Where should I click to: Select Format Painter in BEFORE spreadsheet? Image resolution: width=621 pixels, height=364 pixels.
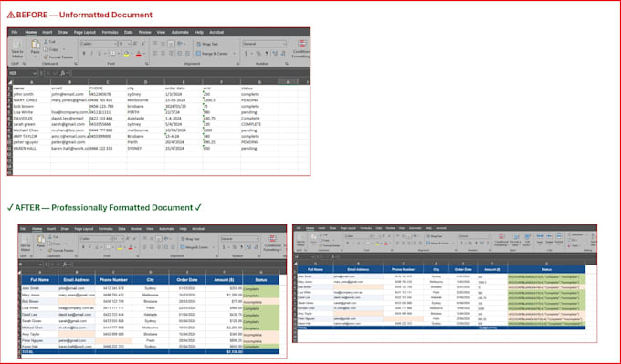(58, 57)
